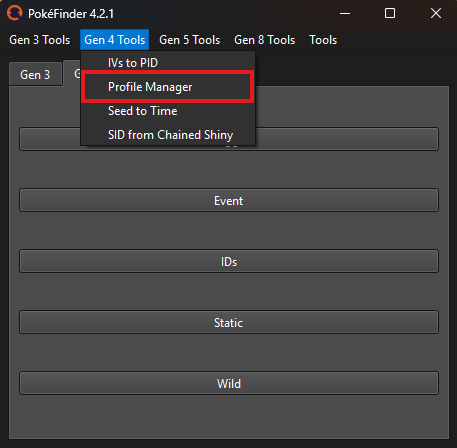The image size is (457, 448).
Task: Collapse the open Gen 4 Tools menu
Action: point(115,40)
